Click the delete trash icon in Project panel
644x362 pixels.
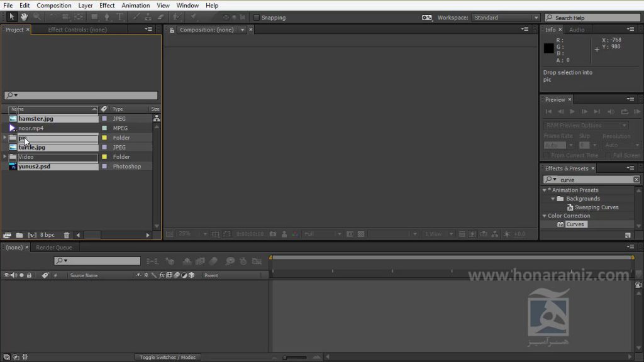pos(67,235)
